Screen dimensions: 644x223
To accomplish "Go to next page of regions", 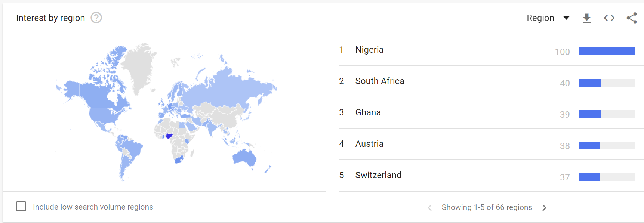I will pyautogui.click(x=544, y=208).
